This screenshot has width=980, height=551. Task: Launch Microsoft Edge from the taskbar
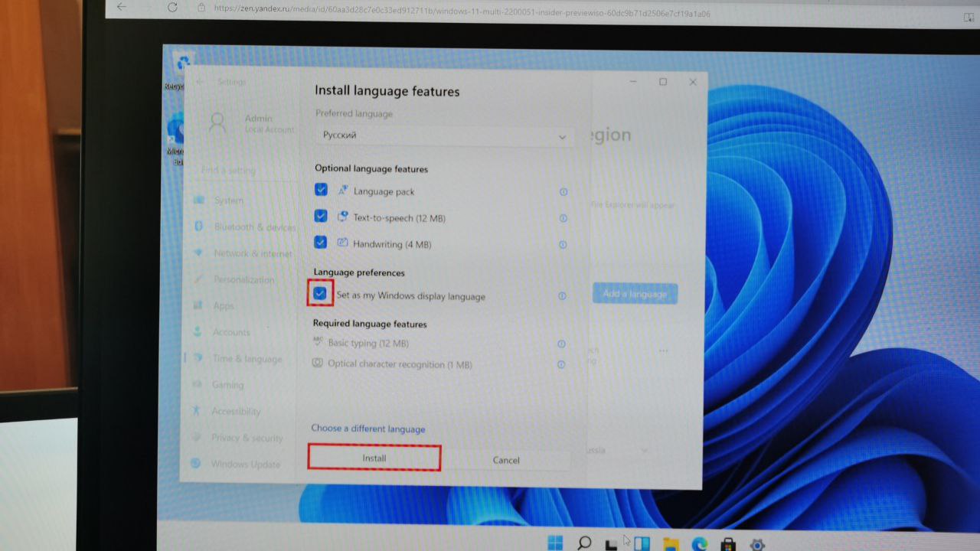[x=700, y=544]
